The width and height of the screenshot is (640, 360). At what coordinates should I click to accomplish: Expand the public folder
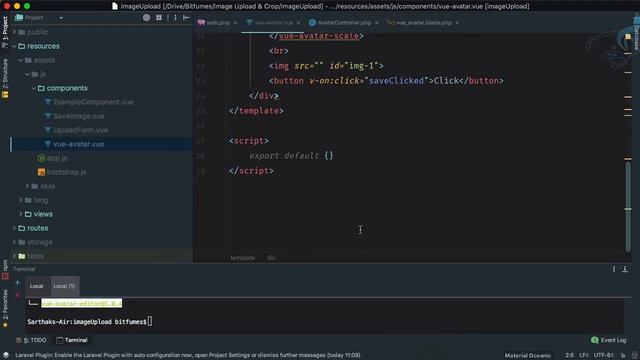point(14,32)
